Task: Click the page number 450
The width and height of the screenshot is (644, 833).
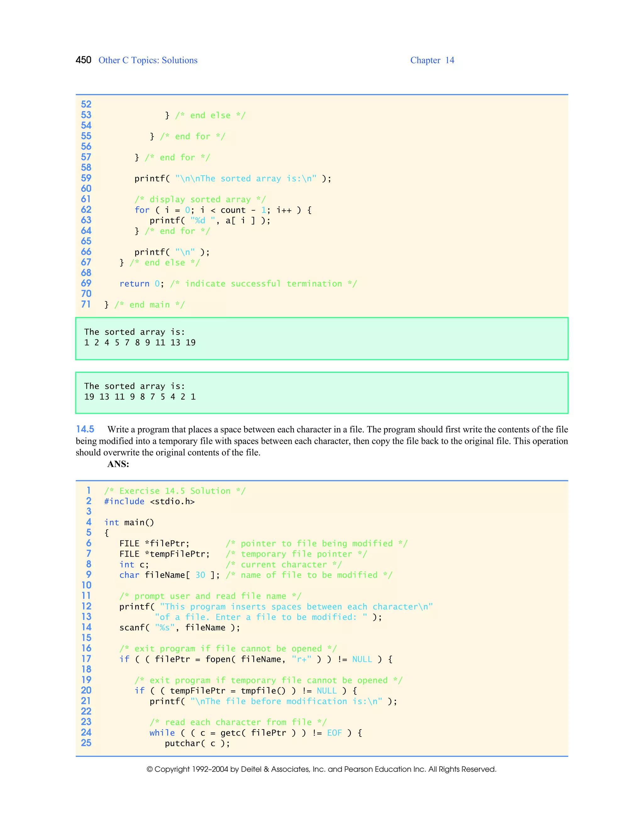Action: click(x=83, y=60)
